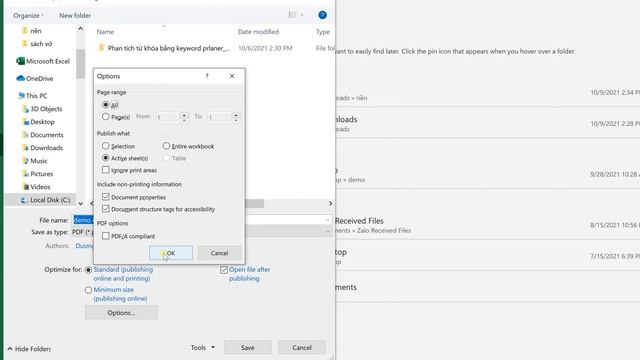Open the 'sách vở' folder in the sidebar
This screenshot has width=640, height=360.
click(37, 44)
